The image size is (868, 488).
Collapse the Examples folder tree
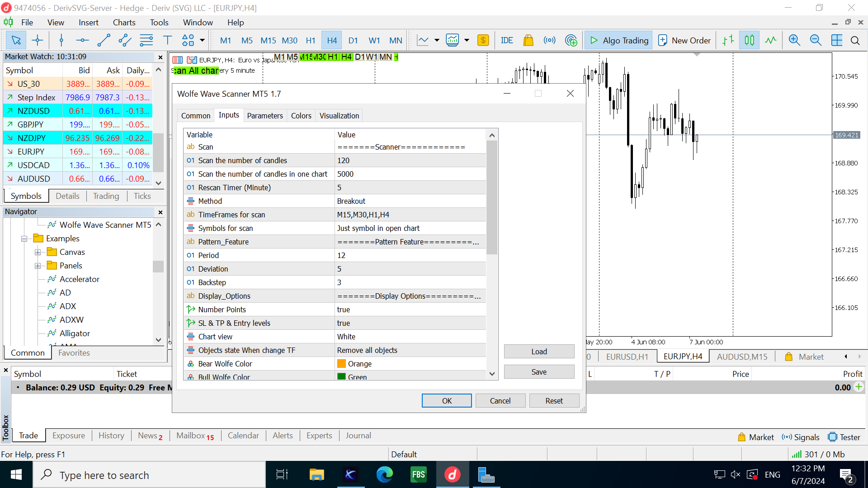(x=24, y=239)
